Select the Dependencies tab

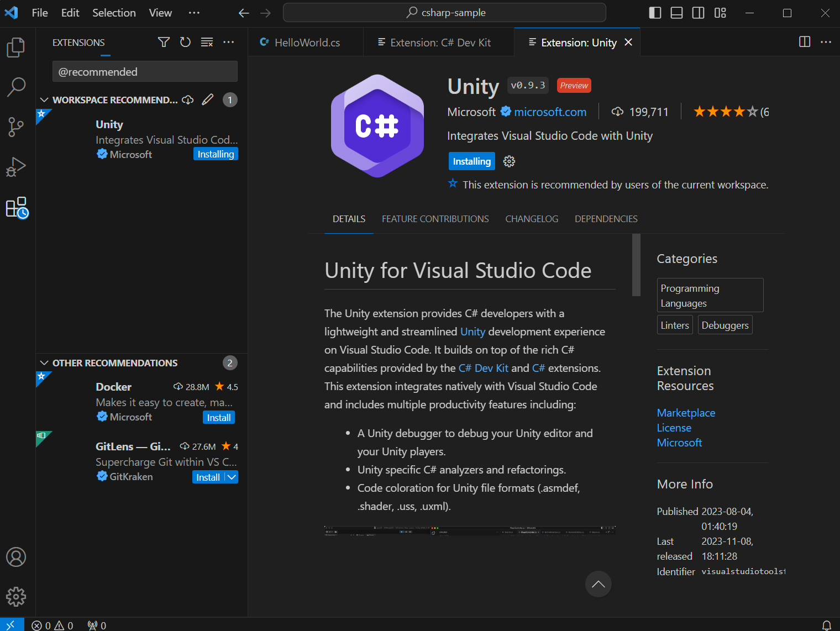coord(606,219)
